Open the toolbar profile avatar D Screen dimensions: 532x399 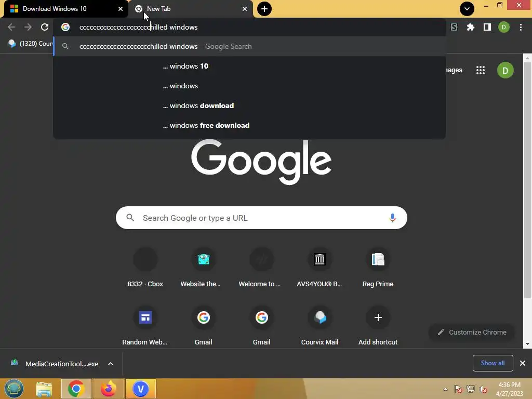pyautogui.click(x=504, y=27)
